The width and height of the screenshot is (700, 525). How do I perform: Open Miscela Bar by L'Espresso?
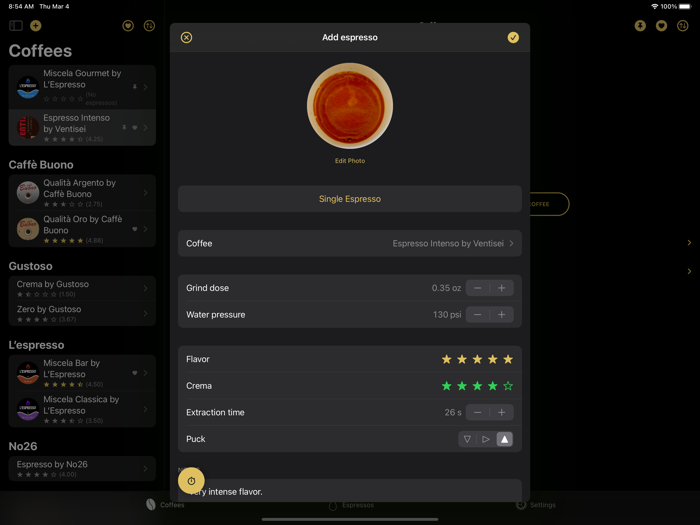tap(82, 373)
